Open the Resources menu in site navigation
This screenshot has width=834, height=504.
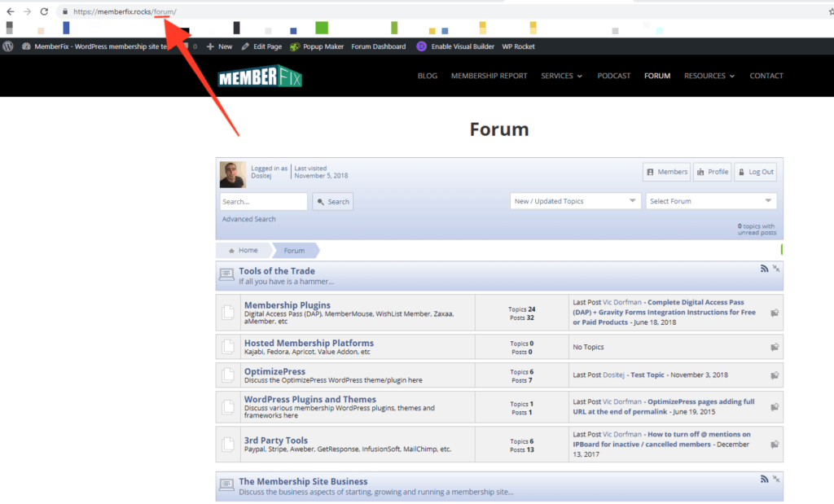click(709, 76)
